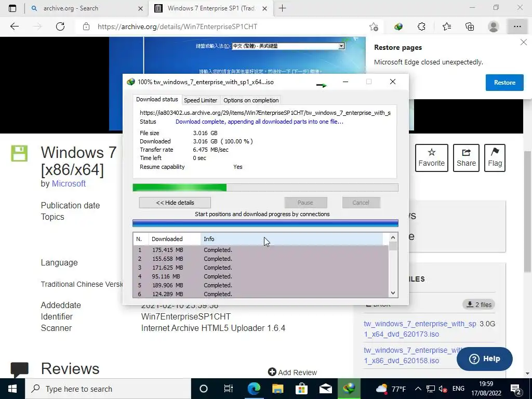The height and width of the screenshot is (399, 532).
Task: Click the N. column header
Action: [141, 239]
